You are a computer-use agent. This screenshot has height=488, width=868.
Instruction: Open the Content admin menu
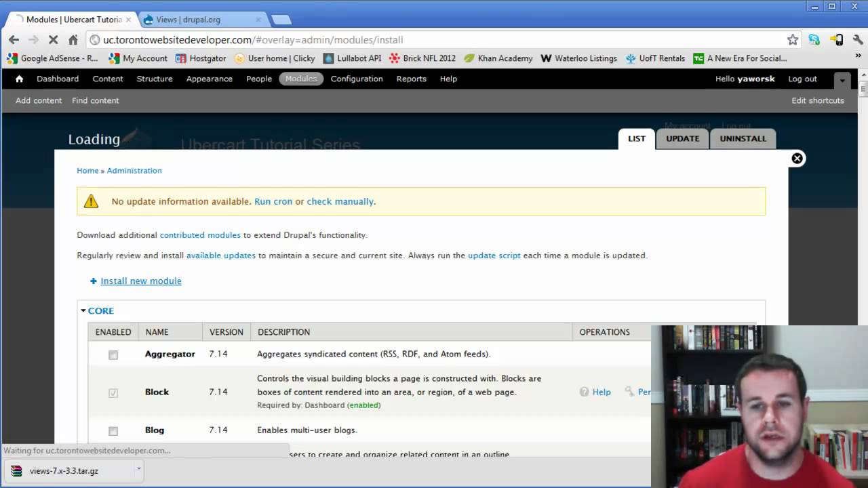click(x=108, y=79)
